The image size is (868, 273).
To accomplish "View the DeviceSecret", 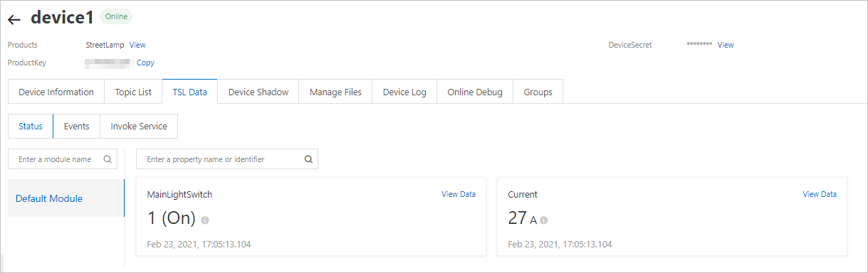I will 726,45.
